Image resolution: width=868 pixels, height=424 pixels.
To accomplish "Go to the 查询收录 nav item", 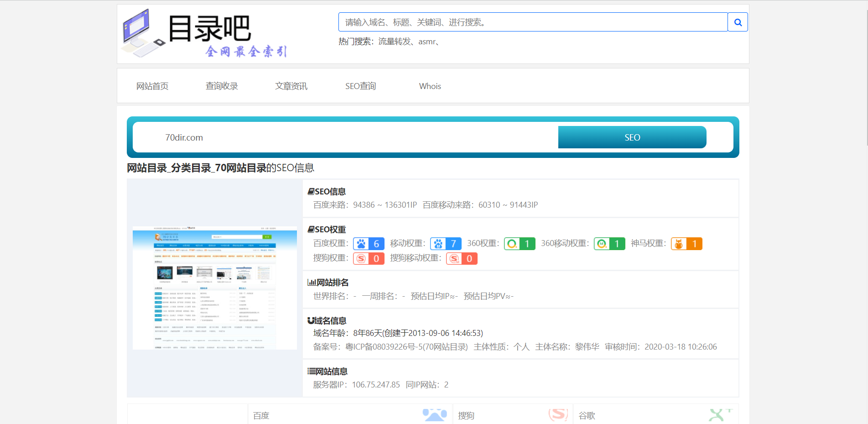I will point(222,86).
